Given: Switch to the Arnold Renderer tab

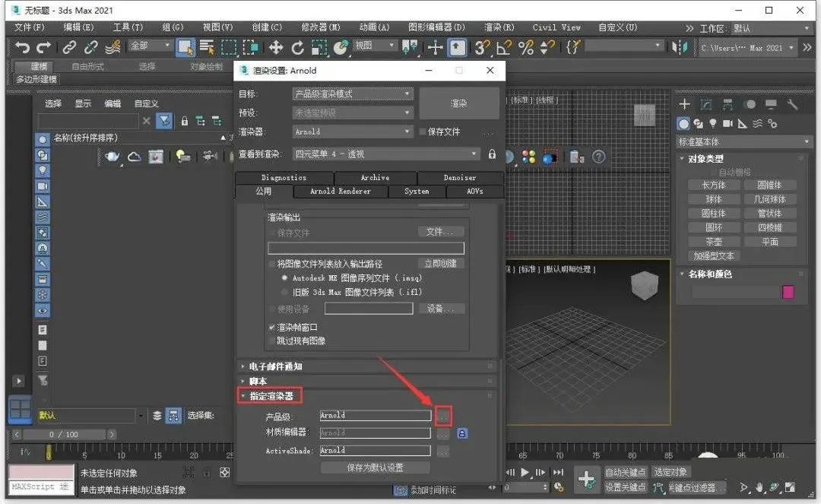Looking at the screenshot, I should click(341, 192).
